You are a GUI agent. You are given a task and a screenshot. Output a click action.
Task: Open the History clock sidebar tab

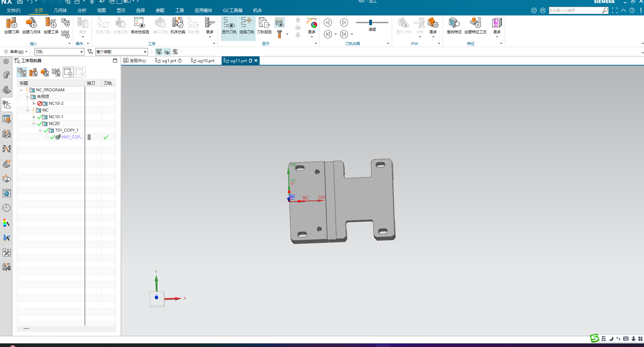[6, 208]
